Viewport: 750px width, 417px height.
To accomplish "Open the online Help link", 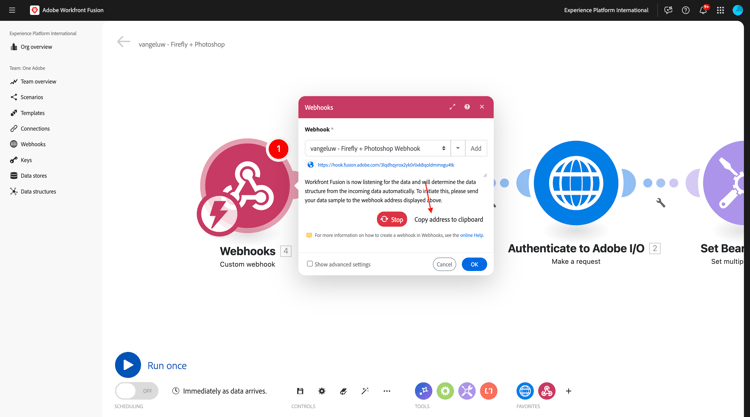I will (x=472, y=235).
